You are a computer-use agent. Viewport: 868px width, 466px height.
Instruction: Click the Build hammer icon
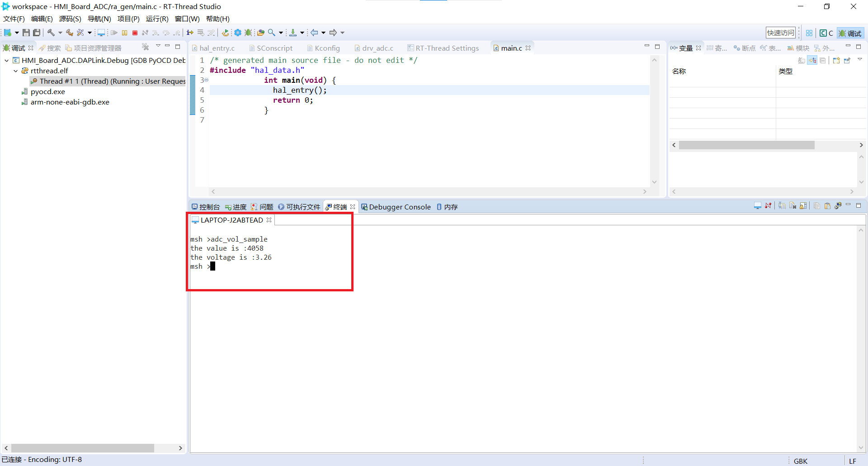51,33
